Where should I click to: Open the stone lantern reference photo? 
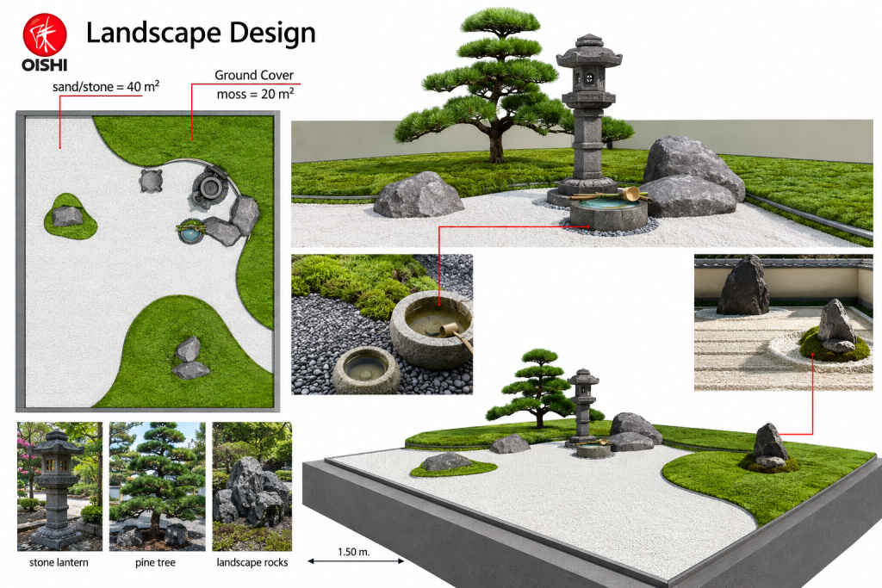59,486
